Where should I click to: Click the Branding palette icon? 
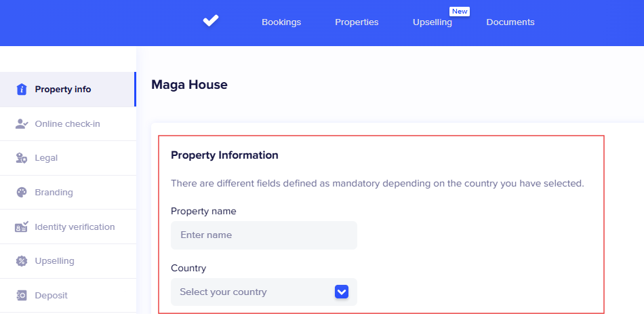point(21,193)
